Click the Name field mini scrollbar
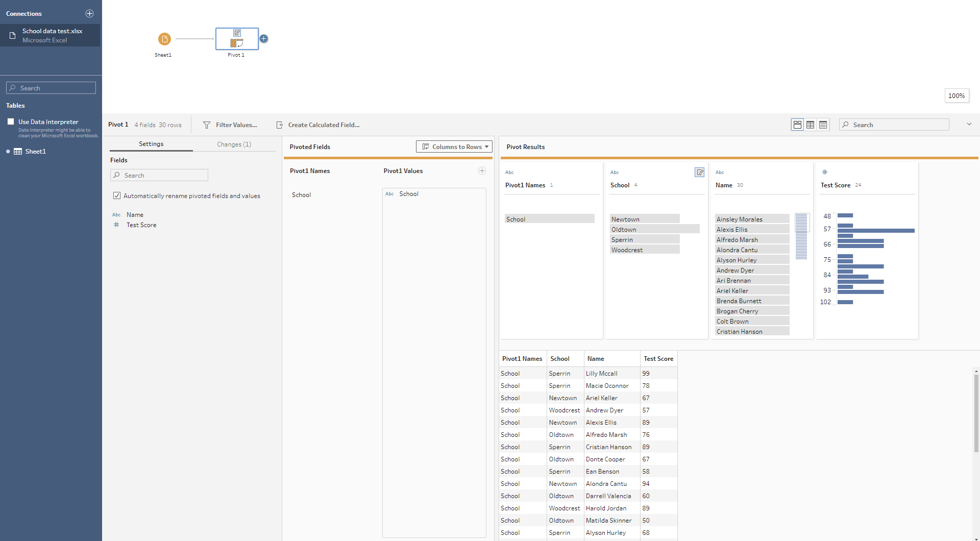This screenshot has height=541, width=980. pyautogui.click(x=801, y=236)
